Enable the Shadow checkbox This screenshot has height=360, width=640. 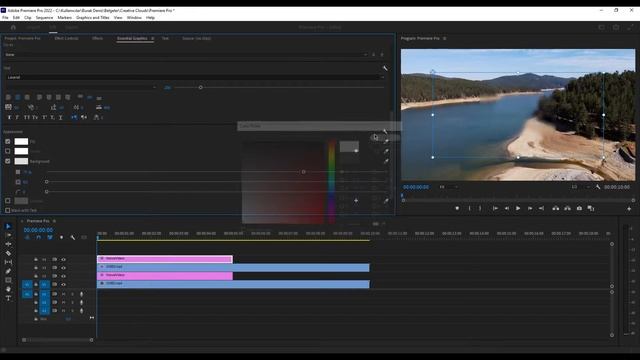8,201
